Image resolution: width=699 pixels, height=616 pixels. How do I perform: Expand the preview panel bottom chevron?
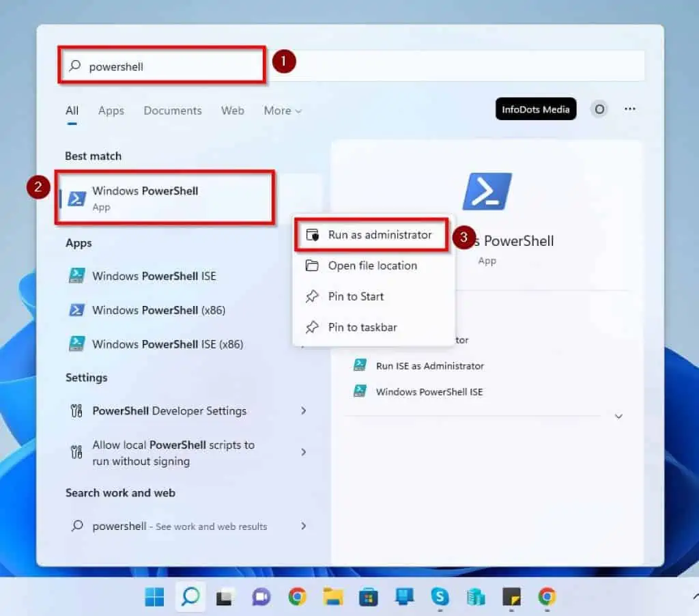tap(618, 416)
